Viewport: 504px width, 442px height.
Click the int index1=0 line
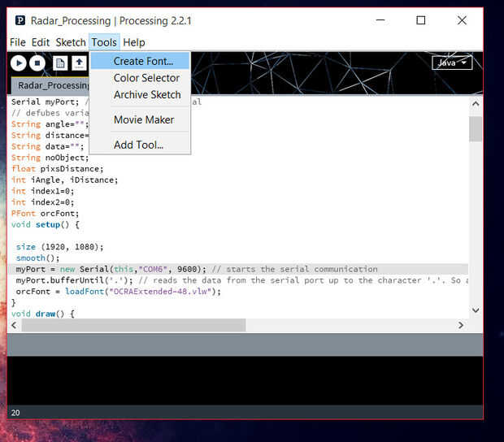click(x=43, y=191)
